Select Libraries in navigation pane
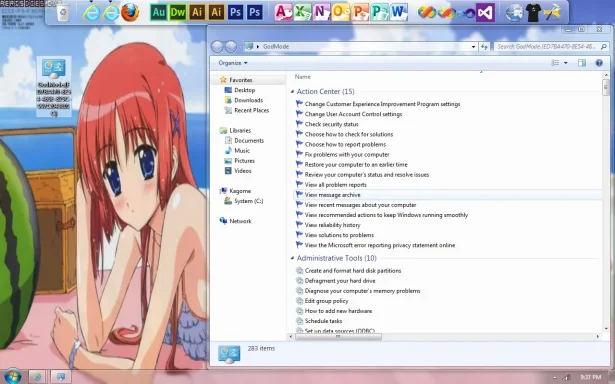Image resolution: width=615 pixels, height=384 pixels. point(240,131)
